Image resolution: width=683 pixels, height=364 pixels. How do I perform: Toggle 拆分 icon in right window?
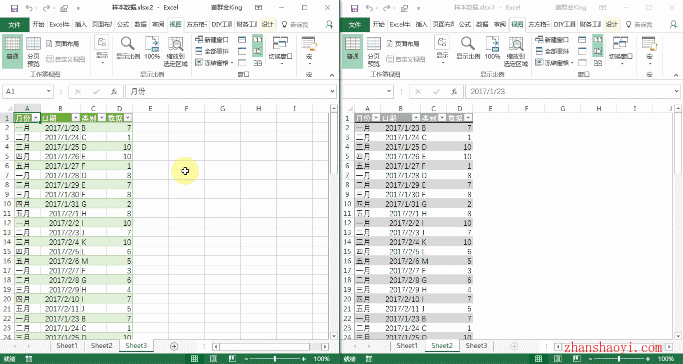582,40
